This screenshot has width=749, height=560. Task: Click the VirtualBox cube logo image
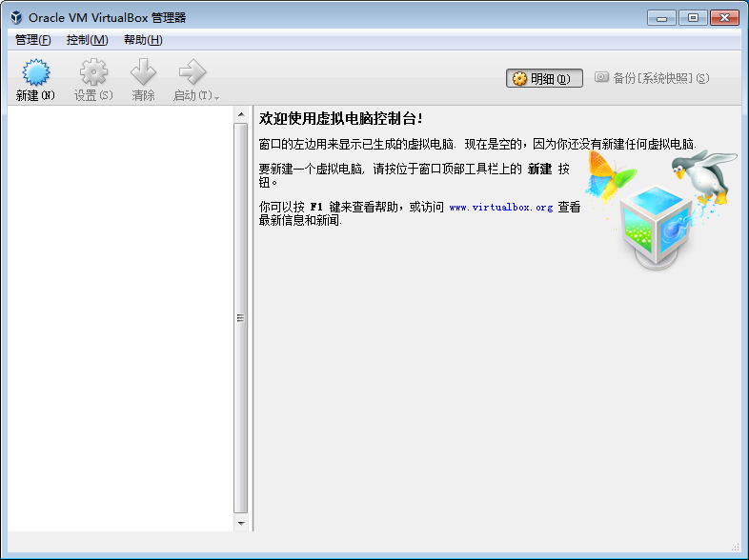[x=656, y=227]
